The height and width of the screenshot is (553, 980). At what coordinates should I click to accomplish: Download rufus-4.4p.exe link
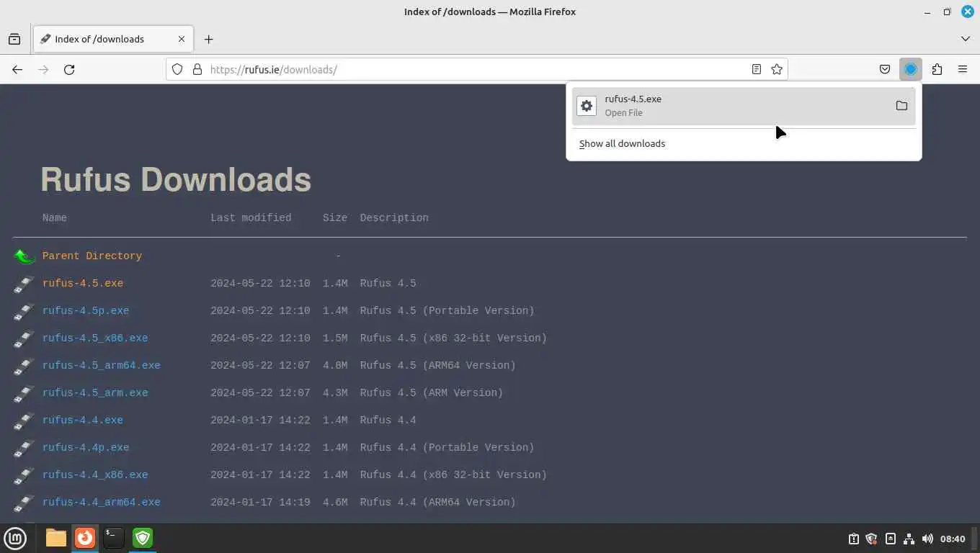pos(86,447)
